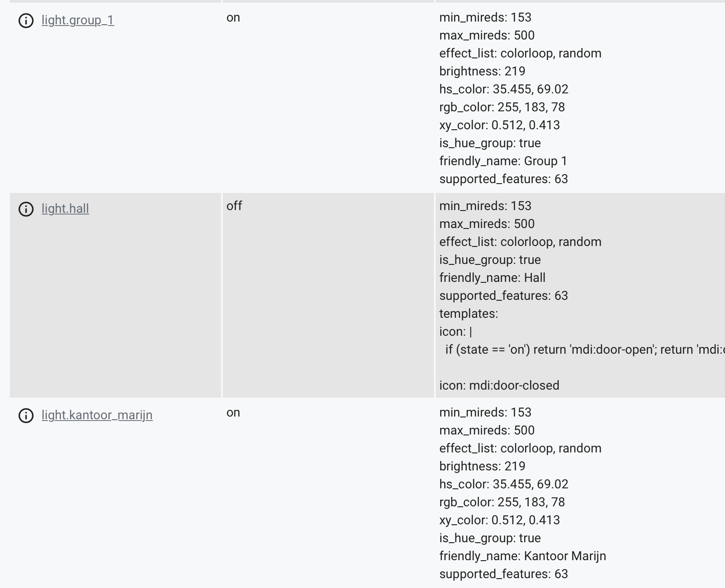Viewport: 725px width, 588px height.
Task: Click the circular info symbol beside Group 1 entity
Action: click(26, 20)
